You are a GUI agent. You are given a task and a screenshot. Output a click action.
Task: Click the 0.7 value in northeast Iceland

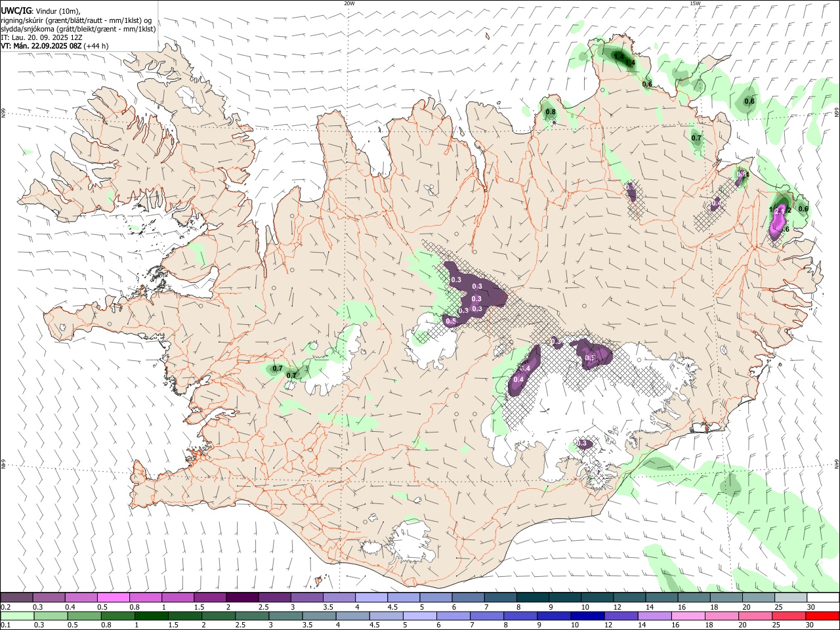(696, 138)
